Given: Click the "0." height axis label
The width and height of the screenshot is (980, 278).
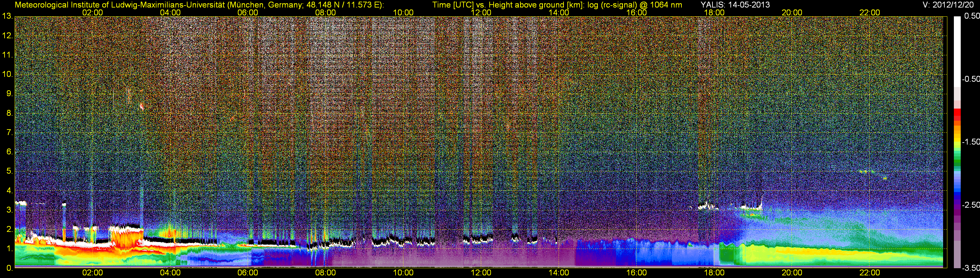Looking at the screenshot, I should tap(9, 268).
